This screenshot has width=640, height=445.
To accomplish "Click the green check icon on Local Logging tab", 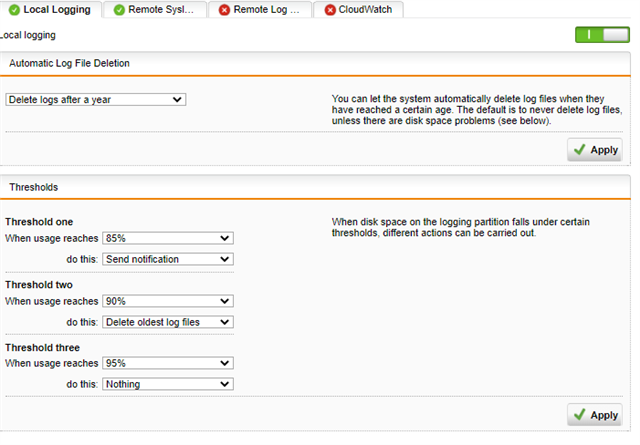I will click(14, 10).
